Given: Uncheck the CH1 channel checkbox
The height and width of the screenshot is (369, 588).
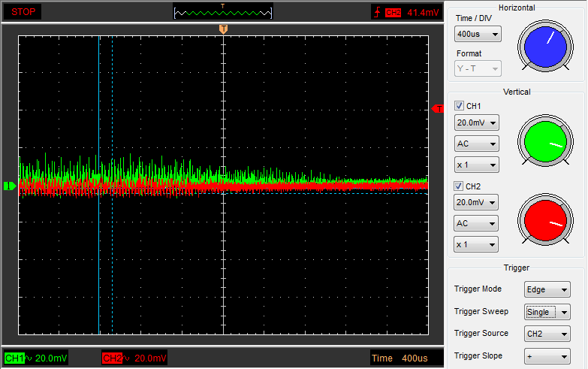Looking at the screenshot, I should click(x=460, y=106).
